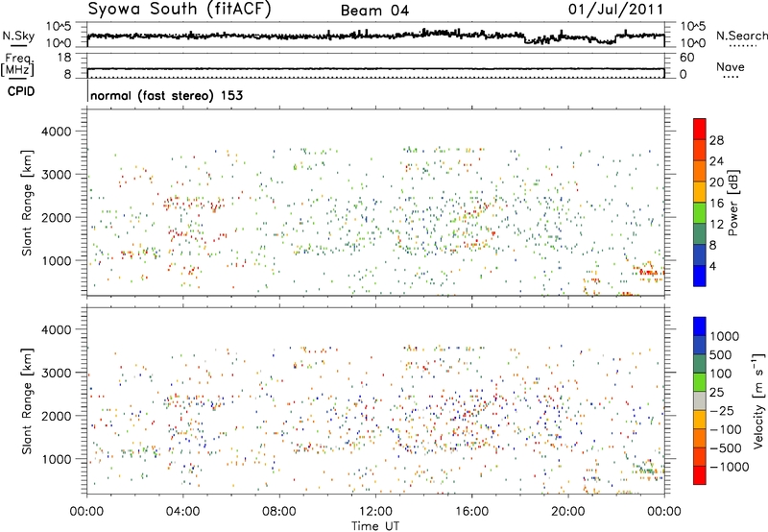Click the '12:00' time axis tick
Viewport: 768px width, 532px height.
(375, 512)
